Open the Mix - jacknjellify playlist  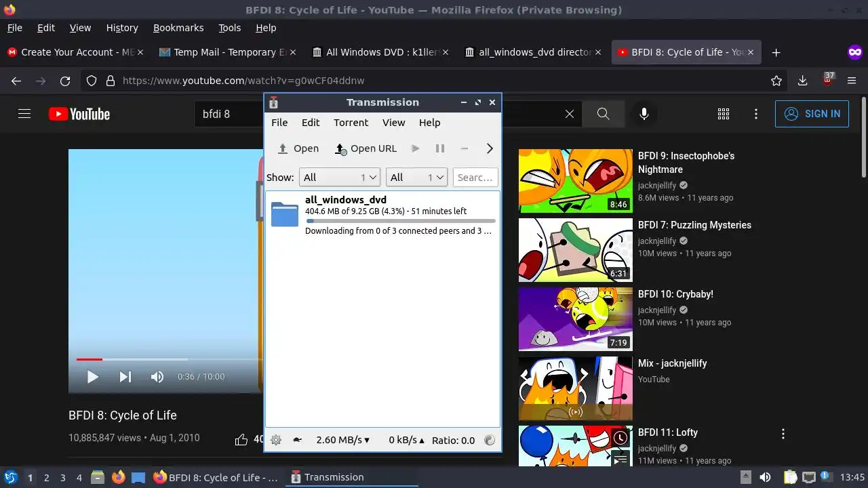pyautogui.click(x=576, y=388)
